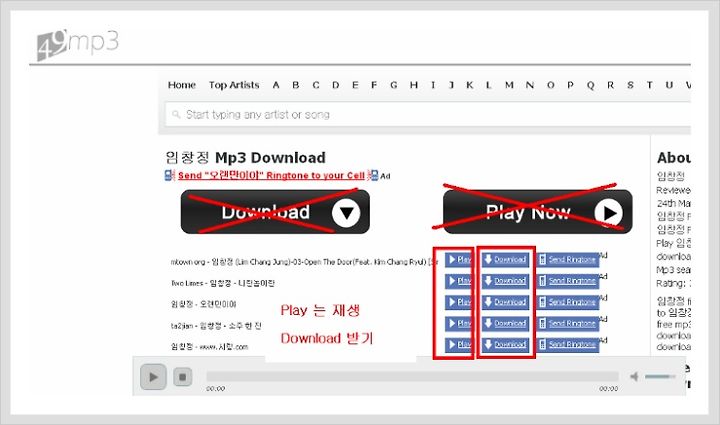Click the ta2jan track title
720x425 pixels.
pyautogui.click(x=216, y=325)
